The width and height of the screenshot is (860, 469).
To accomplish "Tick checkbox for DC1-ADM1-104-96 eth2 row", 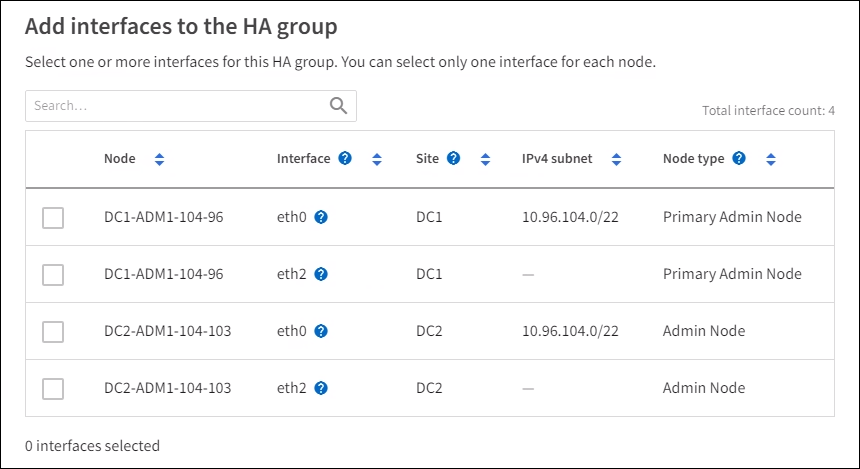I will [53, 274].
